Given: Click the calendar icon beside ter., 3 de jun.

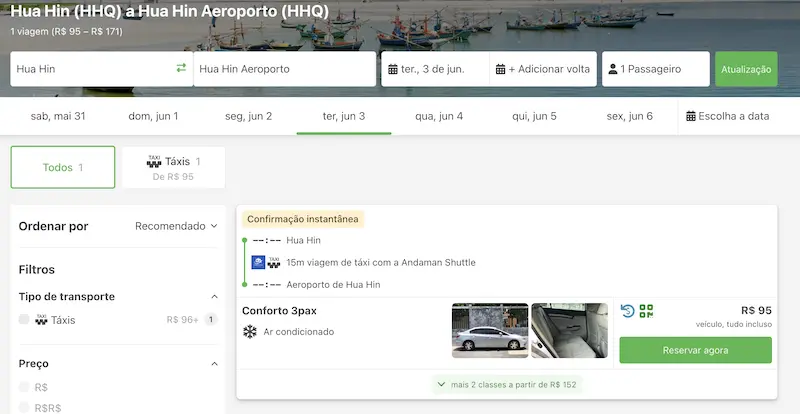Looking at the screenshot, I should (x=391, y=69).
